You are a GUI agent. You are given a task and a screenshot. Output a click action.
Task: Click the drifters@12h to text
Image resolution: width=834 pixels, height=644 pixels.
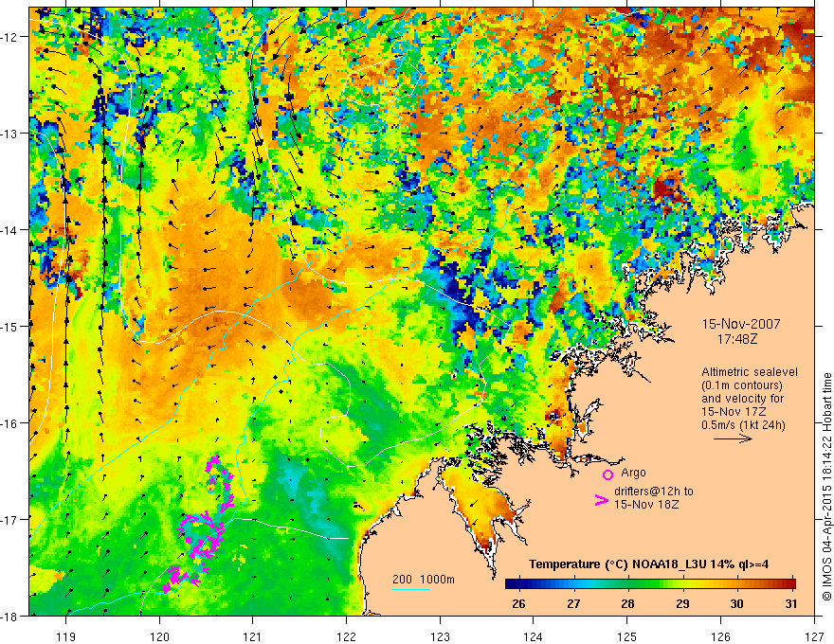[x=654, y=492]
